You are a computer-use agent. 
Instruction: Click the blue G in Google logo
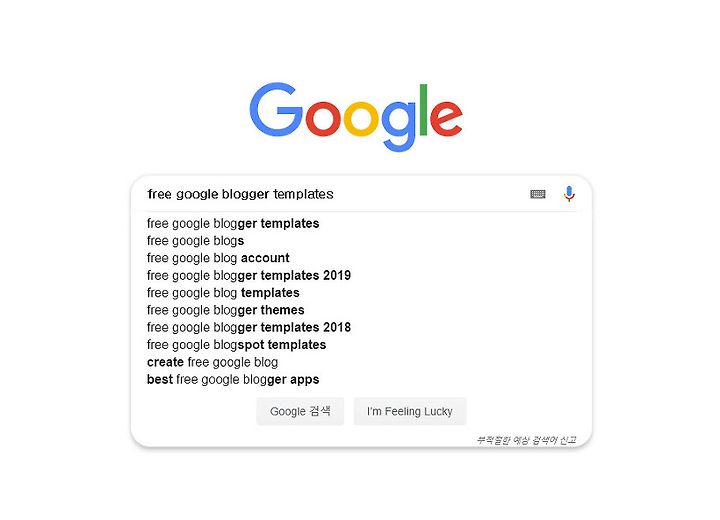click(276, 109)
